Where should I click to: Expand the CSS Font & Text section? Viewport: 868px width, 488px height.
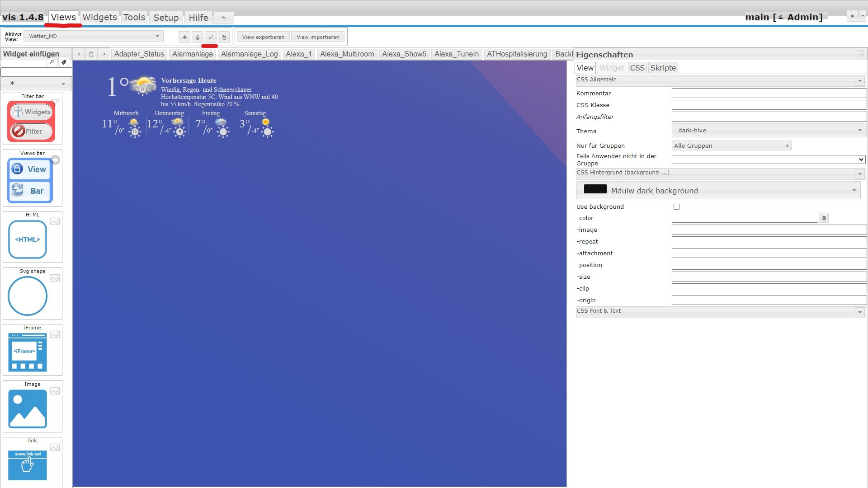click(859, 312)
